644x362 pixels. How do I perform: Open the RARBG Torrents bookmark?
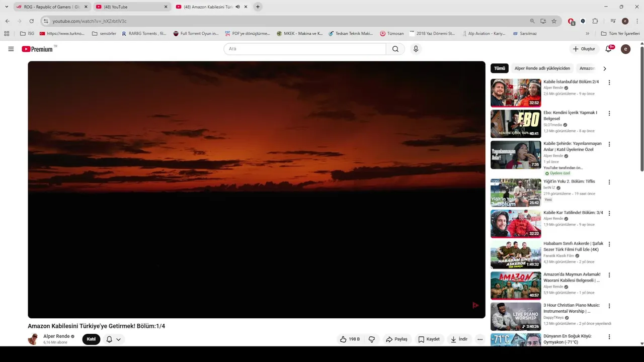(144, 34)
